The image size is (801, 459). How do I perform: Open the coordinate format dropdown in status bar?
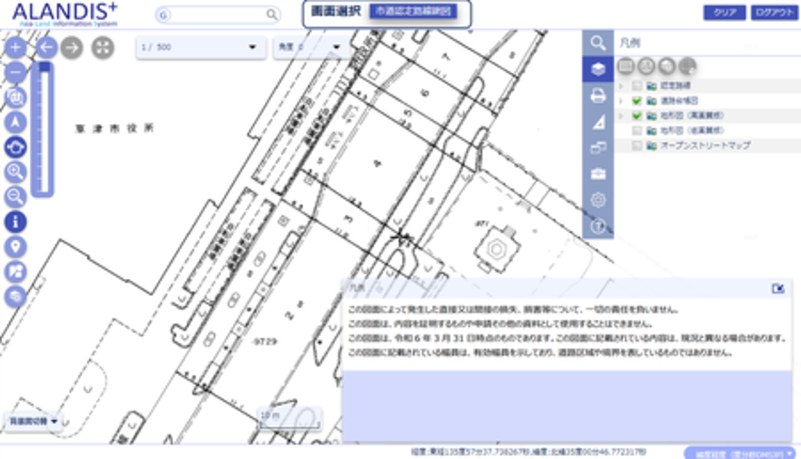tap(740, 453)
